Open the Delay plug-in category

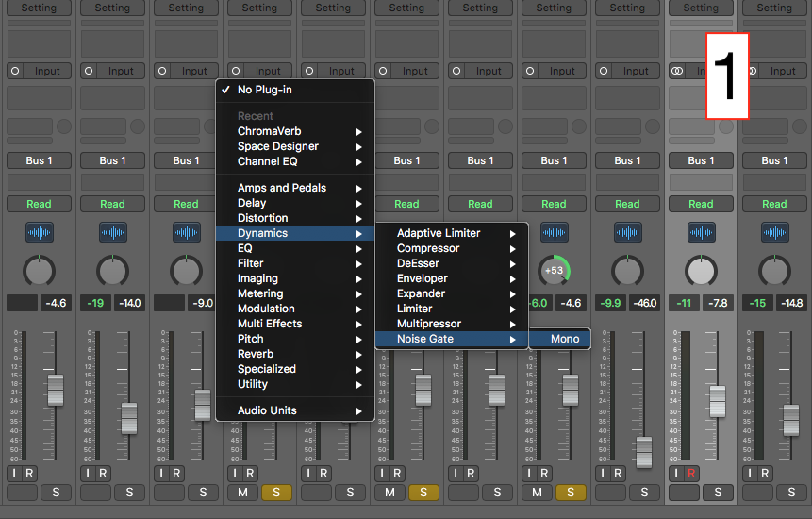coord(294,203)
